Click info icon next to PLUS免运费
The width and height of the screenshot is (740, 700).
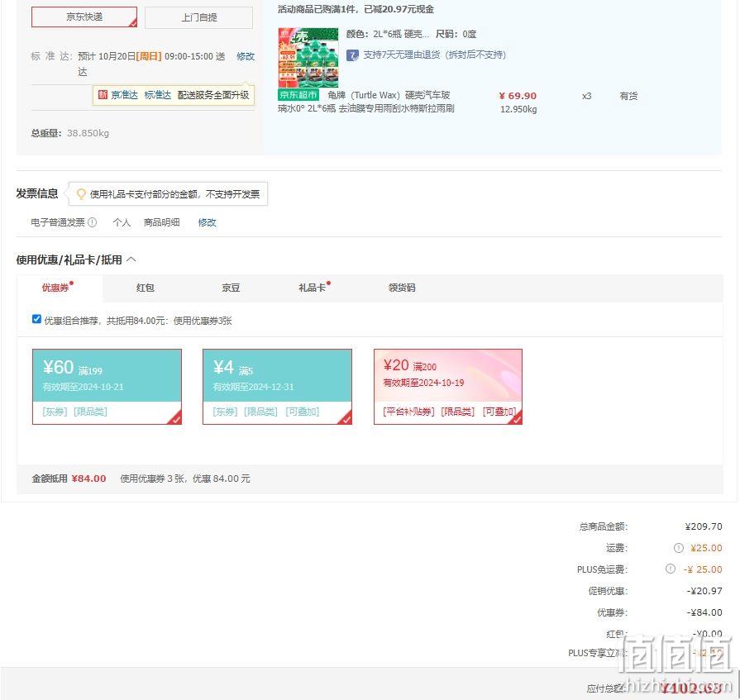pos(671,569)
